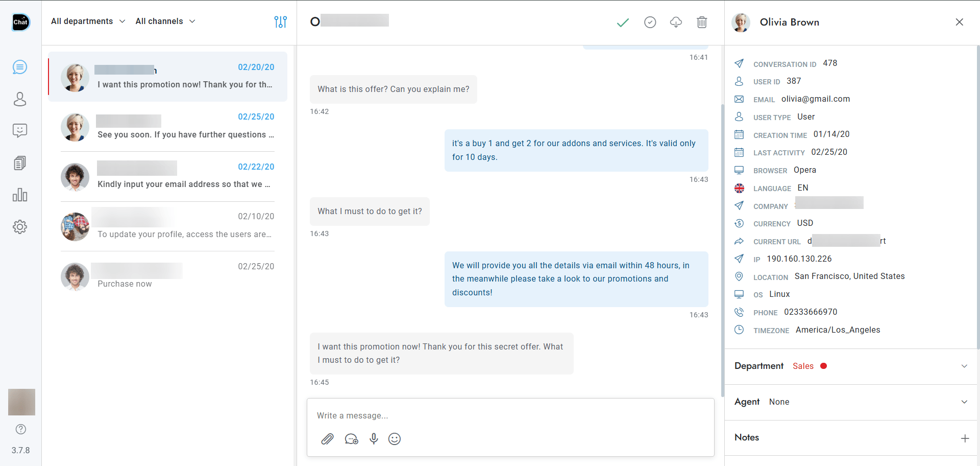The height and width of the screenshot is (466, 980).
Task: Delete conversation with the trash icon
Action: tap(702, 22)
